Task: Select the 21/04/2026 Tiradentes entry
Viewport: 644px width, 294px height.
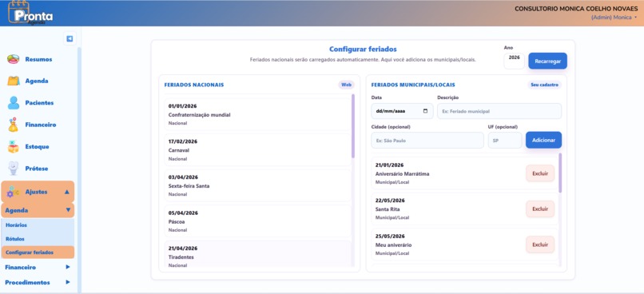Action: (258, 254)
